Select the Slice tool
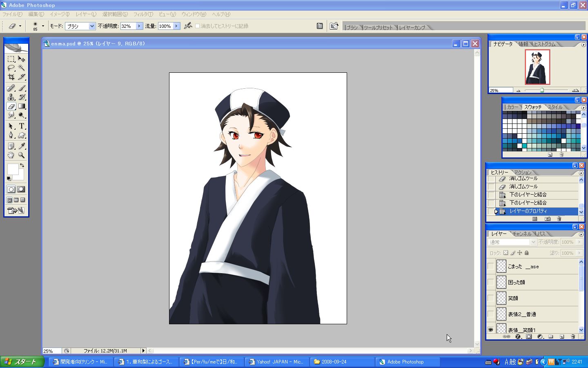Viewport: 588px width, 368px height. [22, 77]
